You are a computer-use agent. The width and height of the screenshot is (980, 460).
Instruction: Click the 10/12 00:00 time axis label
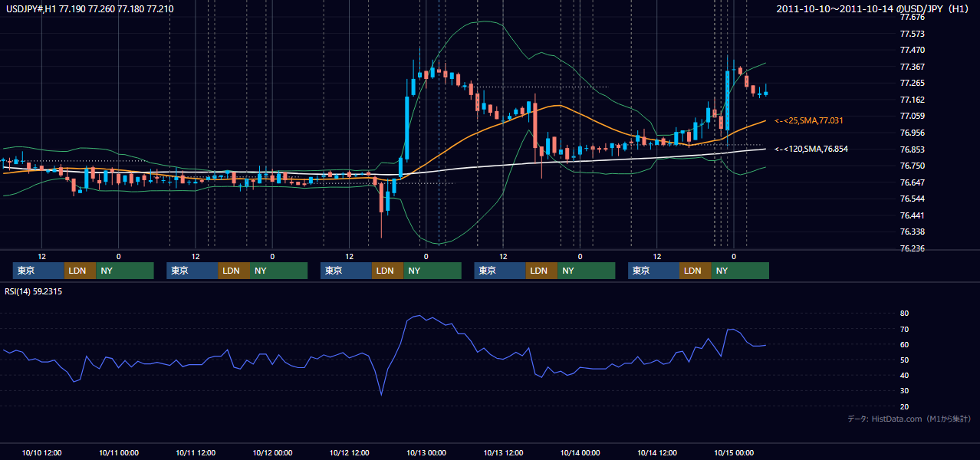(272, 452)
